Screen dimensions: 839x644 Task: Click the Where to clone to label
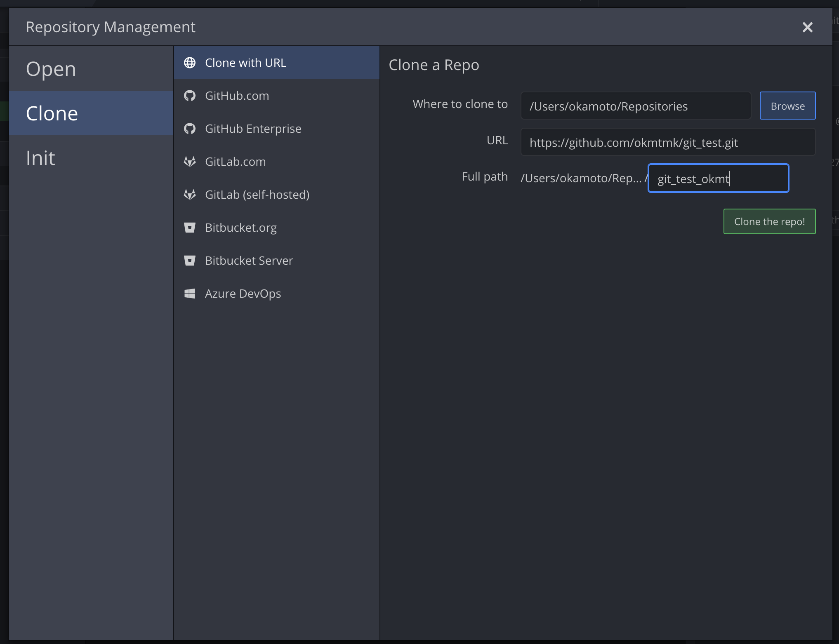[x=460, y=104]
